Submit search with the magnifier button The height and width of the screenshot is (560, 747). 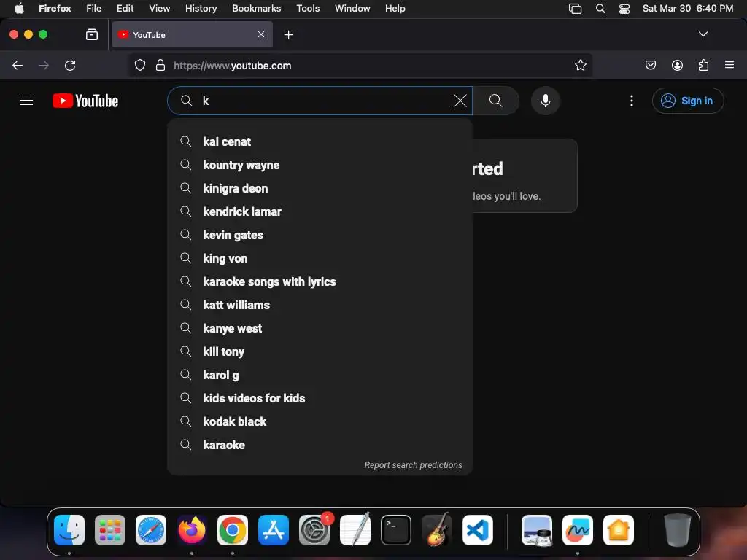point(496,101)
